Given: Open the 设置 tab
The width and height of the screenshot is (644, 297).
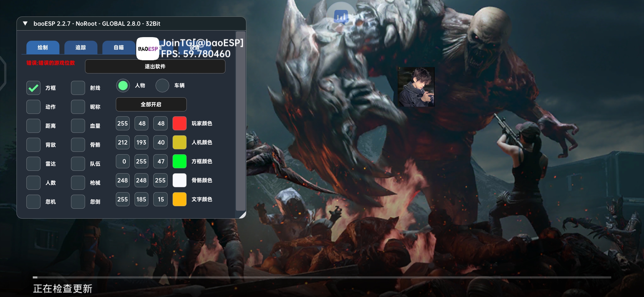Looking at the screenshot, I should pyautogui.click(x=194, y=48).
